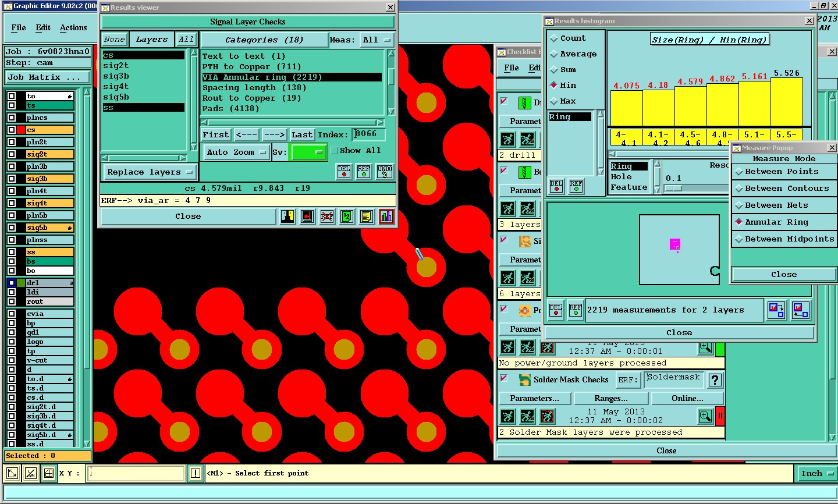
Task: Click the red snapshot icon beside Close
Action: click(307, 216)
